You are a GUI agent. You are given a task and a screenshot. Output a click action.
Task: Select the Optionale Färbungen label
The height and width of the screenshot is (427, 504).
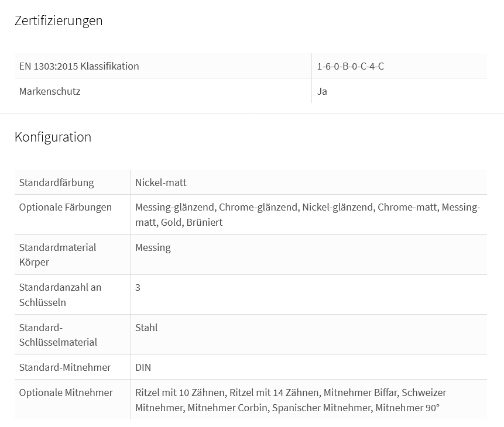point(65,207)
